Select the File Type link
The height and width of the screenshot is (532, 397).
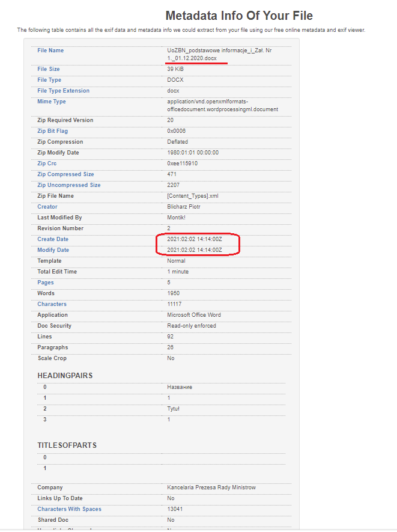click(50, 80)
